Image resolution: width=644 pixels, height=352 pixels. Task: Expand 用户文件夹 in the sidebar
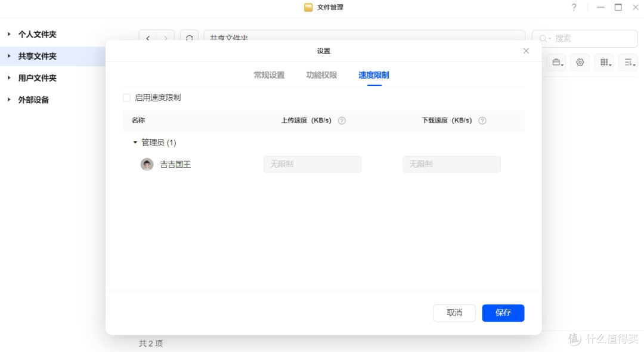[x=9, y=78]
